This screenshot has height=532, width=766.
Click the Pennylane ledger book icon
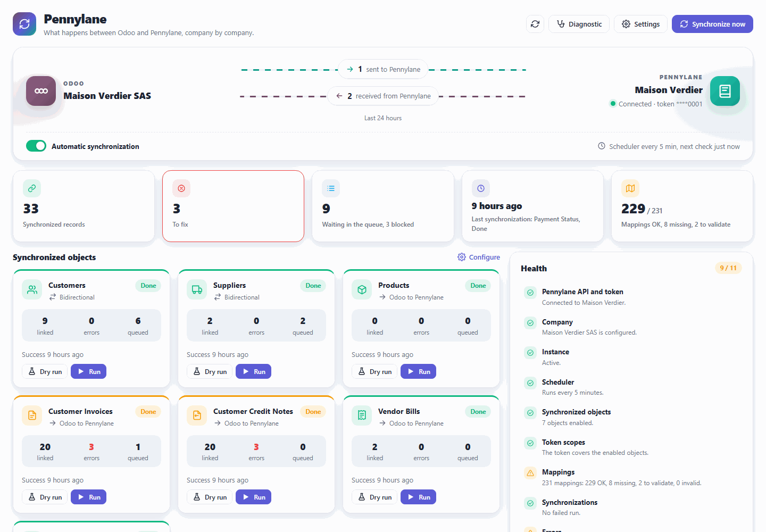pyautogui.click(x=725, y=91)
